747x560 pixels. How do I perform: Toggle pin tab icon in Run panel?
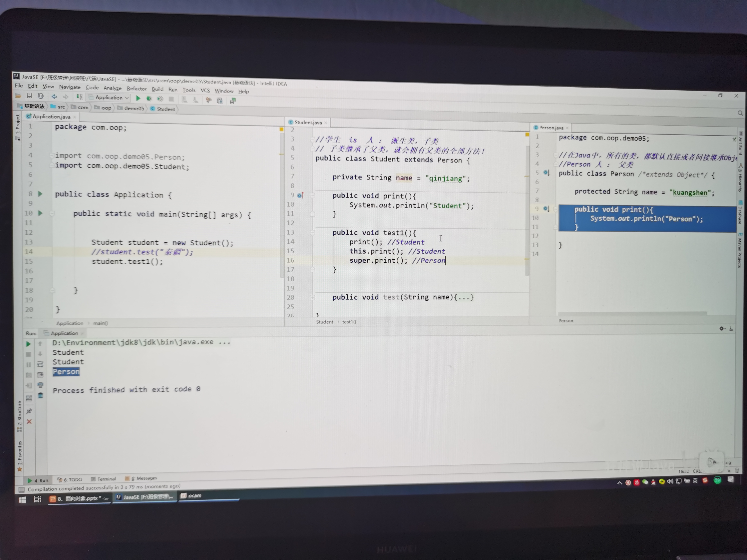[29, 411]
